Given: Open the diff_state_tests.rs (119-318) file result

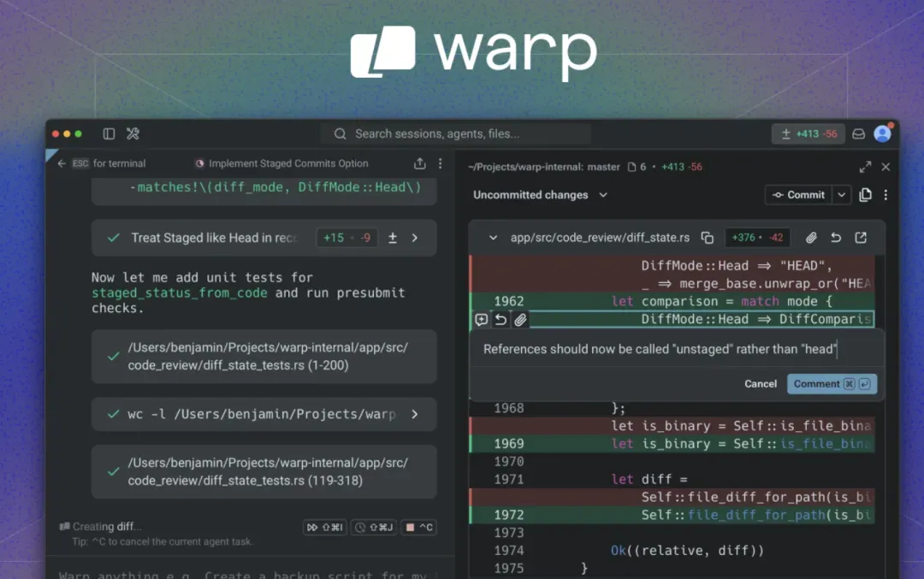Looking at the screenshot, I should tap(264, 472).
